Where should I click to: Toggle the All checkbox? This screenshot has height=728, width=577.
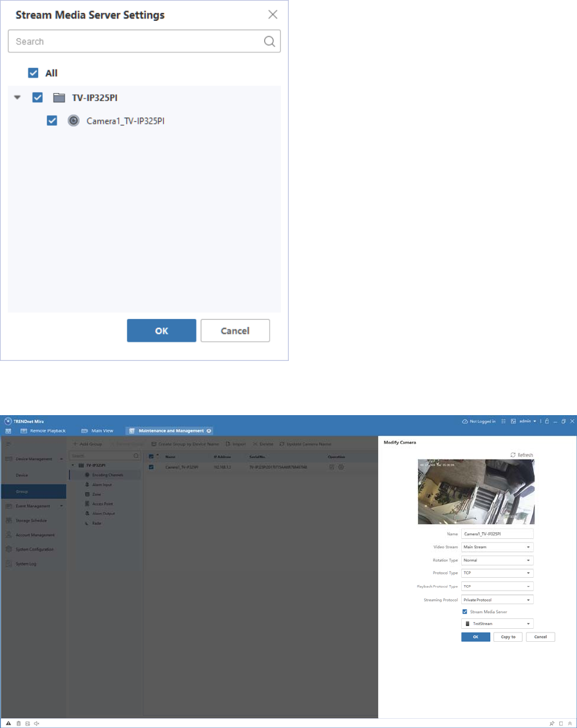33,73
